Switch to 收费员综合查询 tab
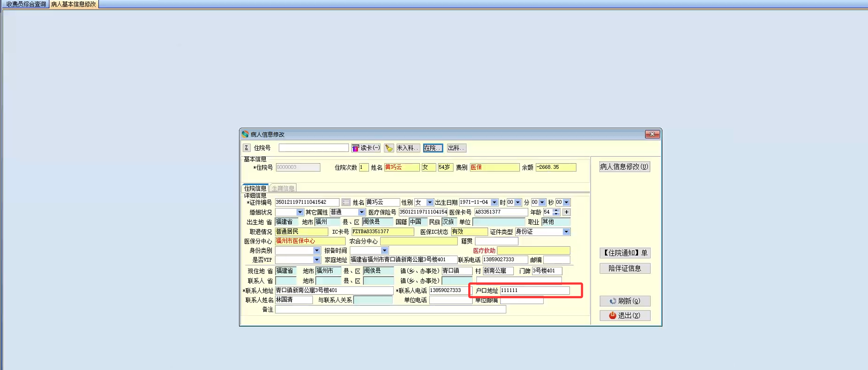The image size is (868, 370). click(x=26, y=4)
